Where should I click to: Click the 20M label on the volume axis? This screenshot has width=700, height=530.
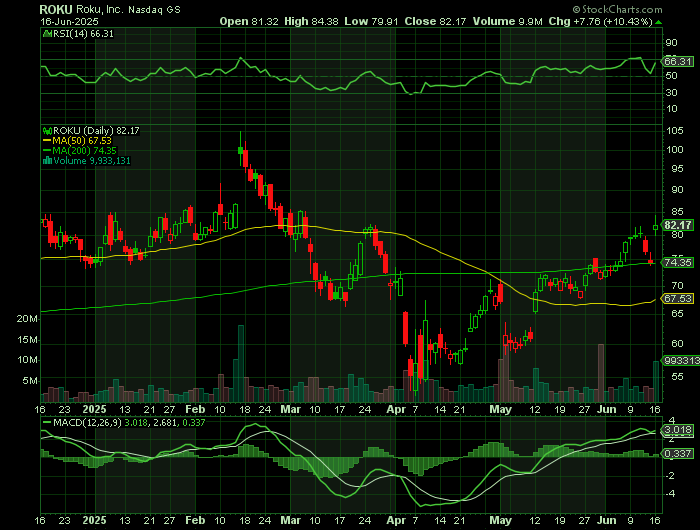point(27,319)
